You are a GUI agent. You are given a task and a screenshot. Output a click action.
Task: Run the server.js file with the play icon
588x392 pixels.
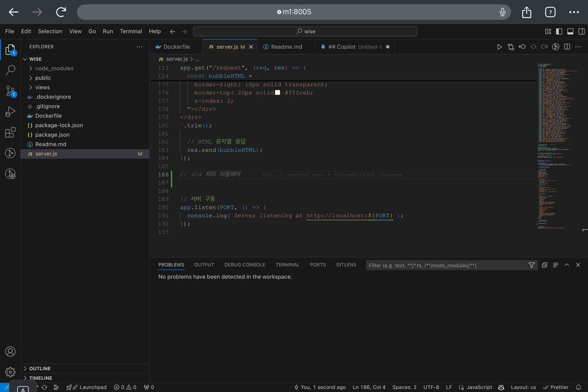[499, 47]
